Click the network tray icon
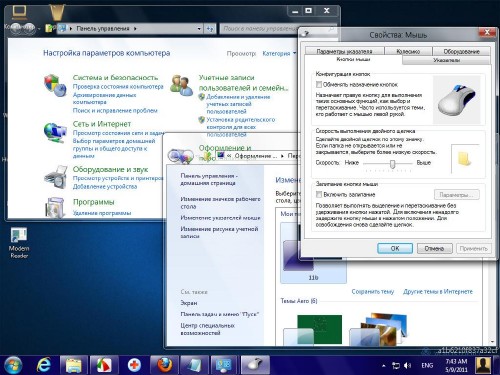 (396, 365)
